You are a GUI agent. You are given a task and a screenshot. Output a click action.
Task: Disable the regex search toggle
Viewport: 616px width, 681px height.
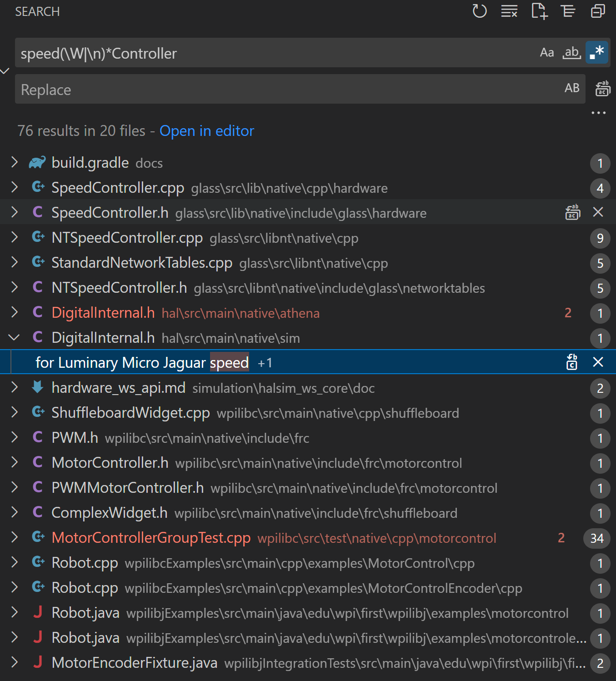pos(596,52)
